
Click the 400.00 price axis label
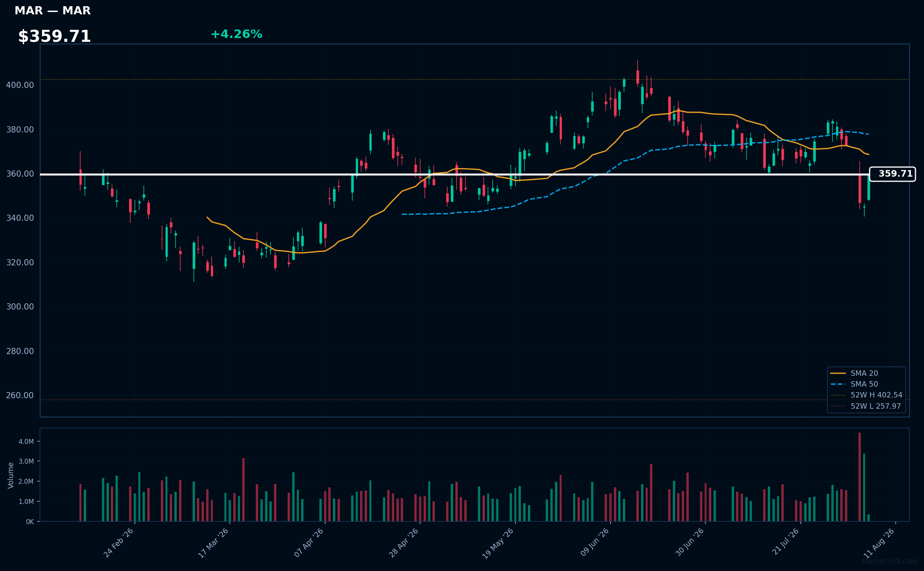(20, 85)
